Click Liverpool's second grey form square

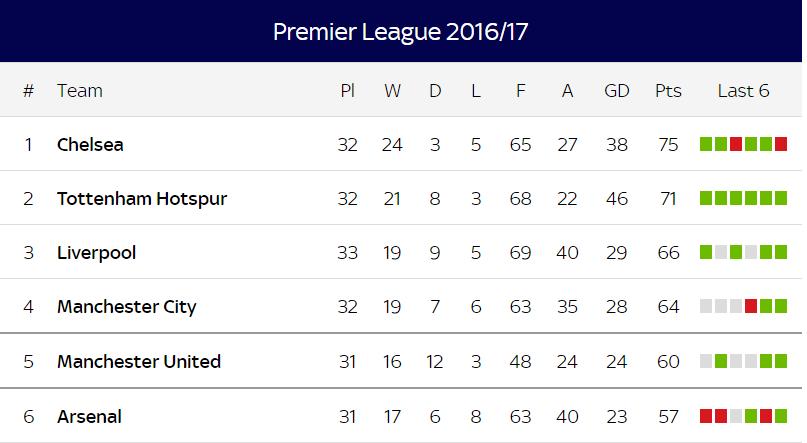(x=751, y=252)
